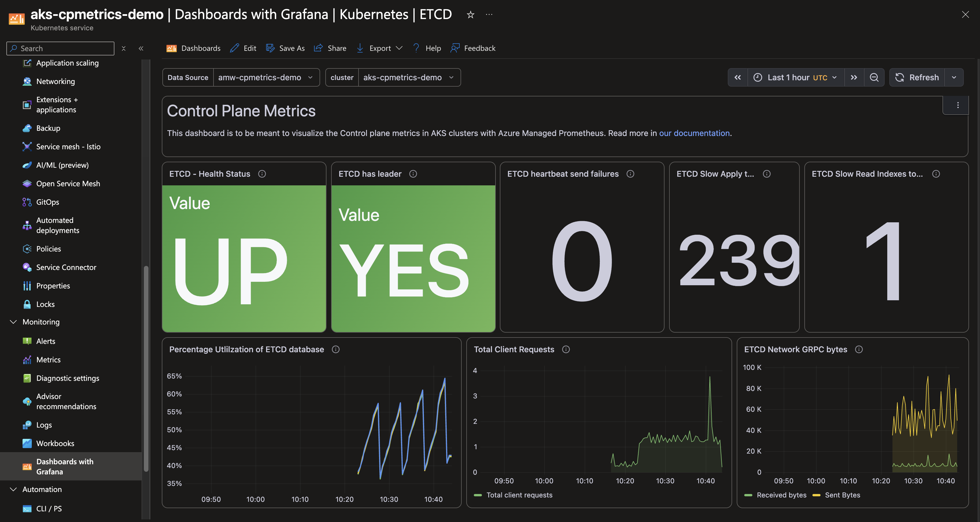Open Service mesh - Istio in the sidebar
Image resolution: width=980 pixels, height=522 pixels.
(x=68, y=147)
